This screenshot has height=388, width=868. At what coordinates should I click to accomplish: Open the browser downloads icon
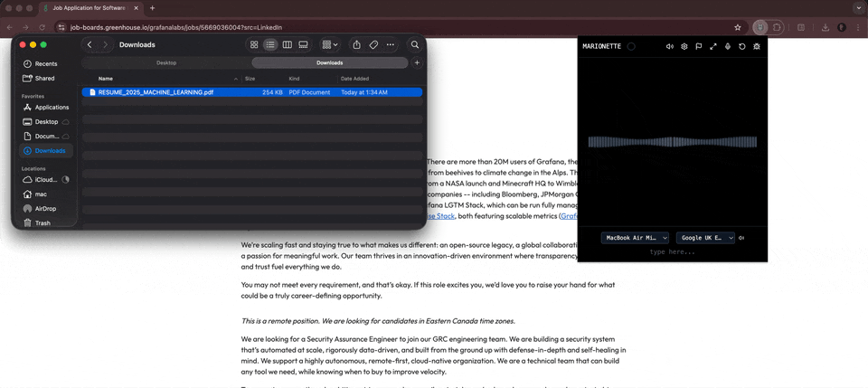point(826,27)
